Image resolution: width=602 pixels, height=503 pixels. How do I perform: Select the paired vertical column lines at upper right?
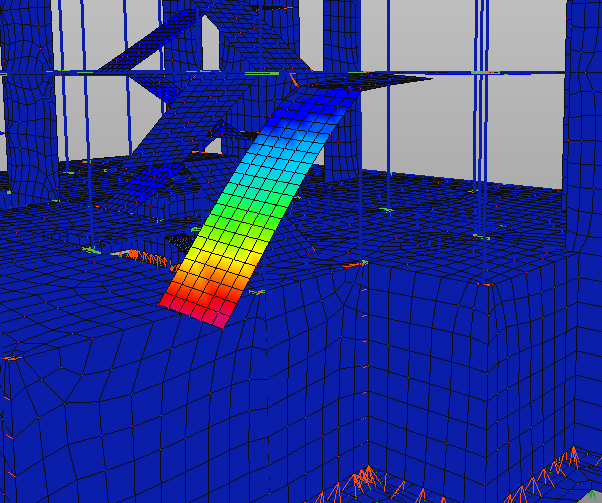point(481,115)
